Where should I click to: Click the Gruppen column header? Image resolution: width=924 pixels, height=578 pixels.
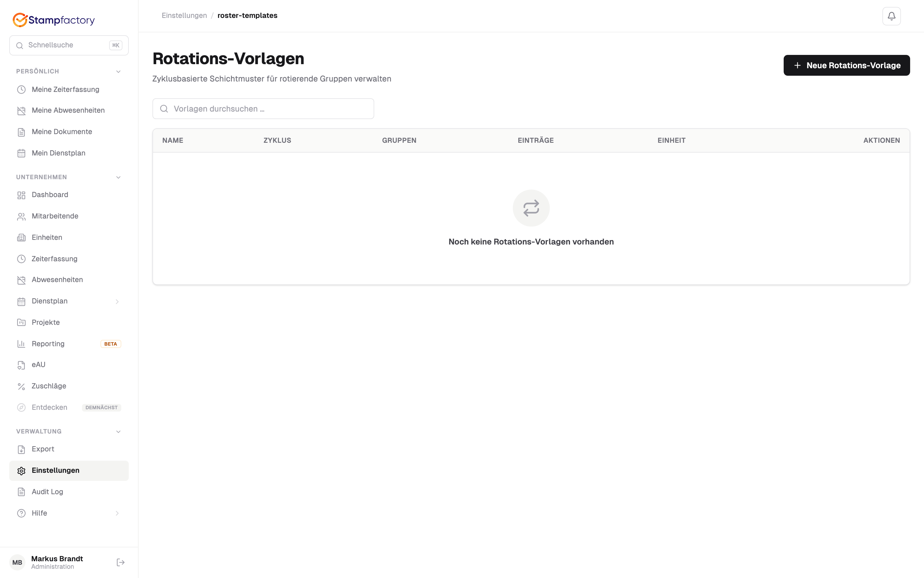tap(399, 140)
